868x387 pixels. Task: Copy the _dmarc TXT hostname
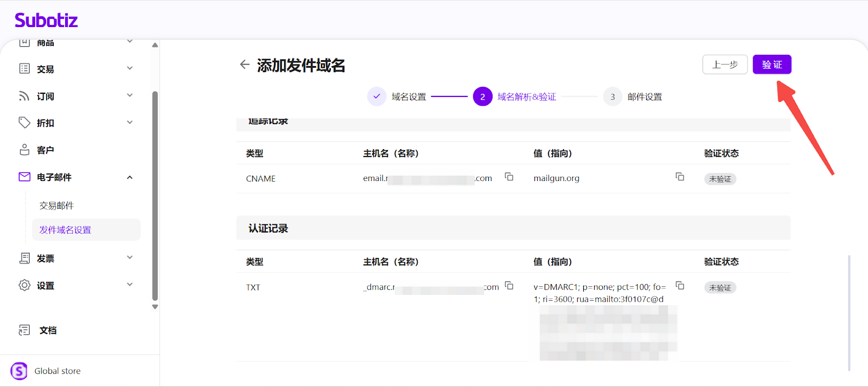[x=509, y=286]
